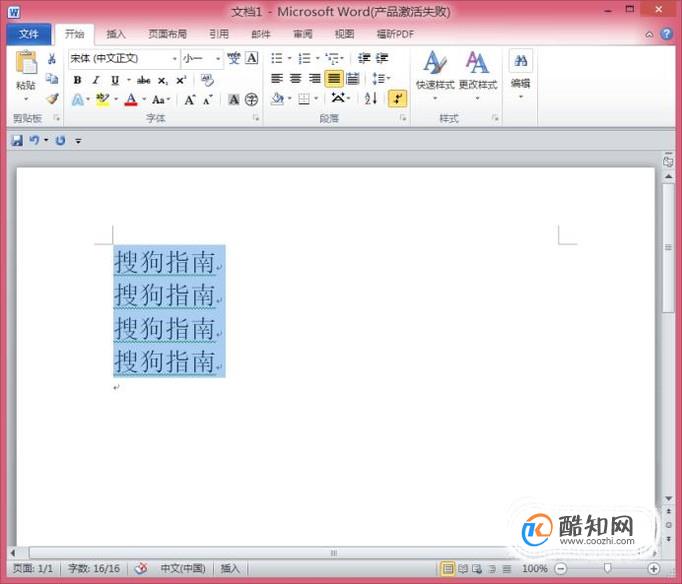This screenshot has width=682, height=584.
Task: Toggle show paragraph marks
Action: pyautogui.click(x=398, y=99)
